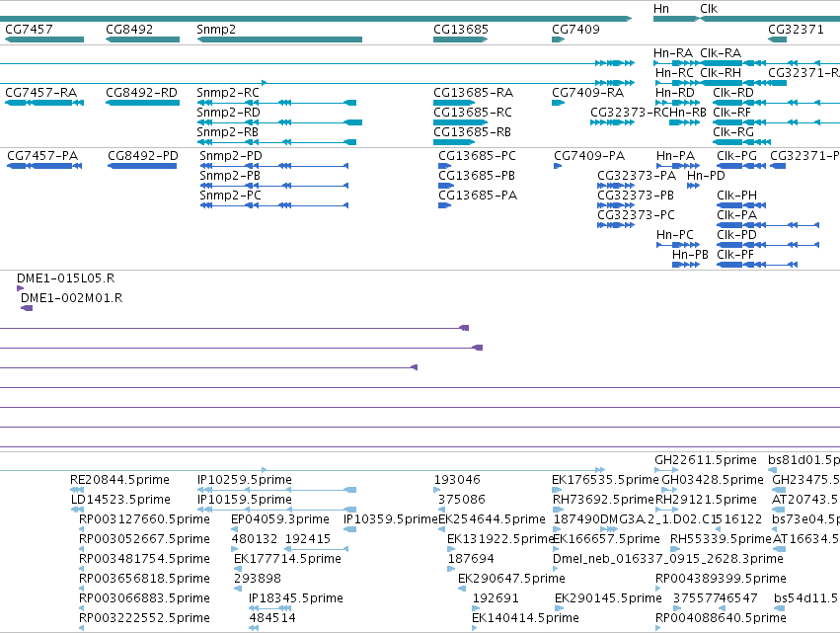Select protein Snmp2-PD
Viewport: 840px width, 633px height.
(x=231, y=156)
